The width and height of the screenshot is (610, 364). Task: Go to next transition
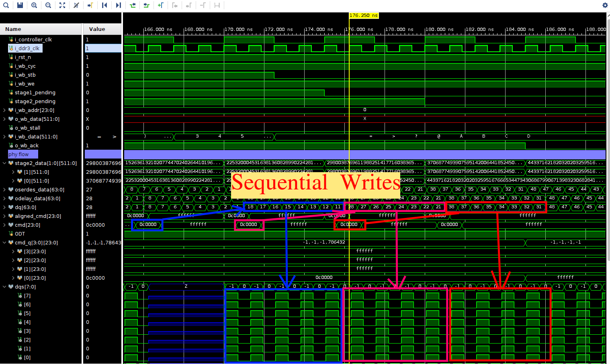coord(147,5)
